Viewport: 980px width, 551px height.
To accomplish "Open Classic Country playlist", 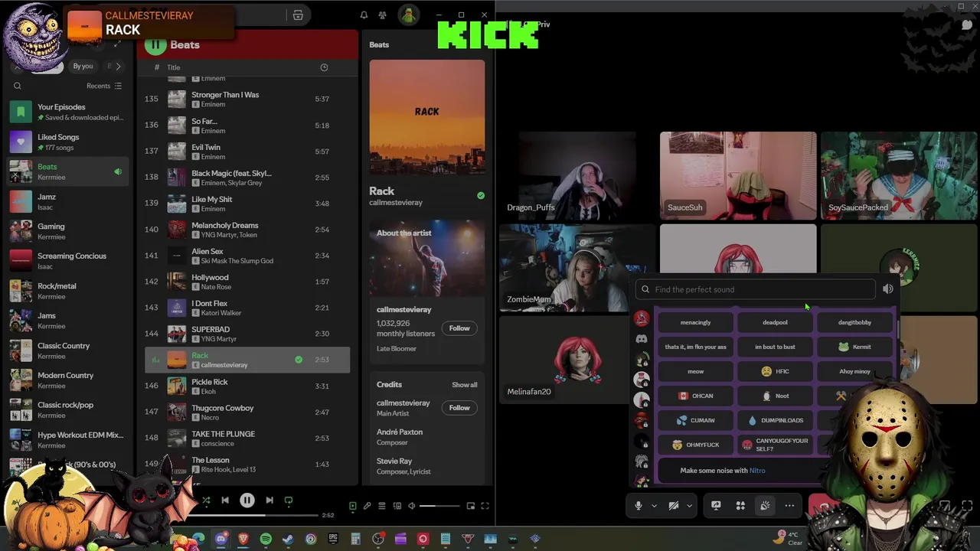I will (x=67, y=350).
